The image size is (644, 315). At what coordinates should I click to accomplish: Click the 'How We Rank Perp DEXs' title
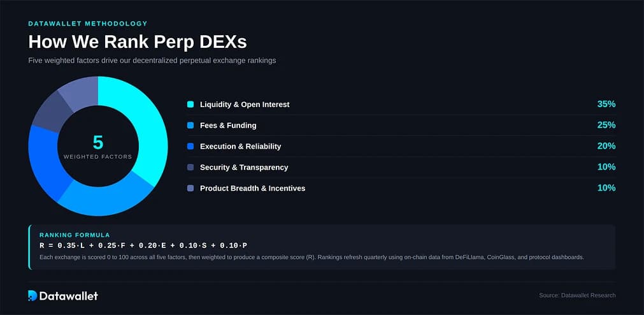pyautogui.click(x=138, y=42)
